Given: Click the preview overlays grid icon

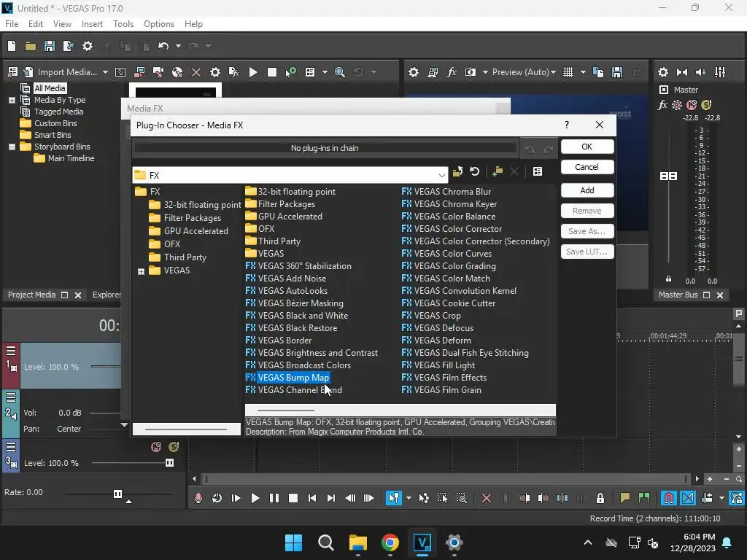Looking at the screenshot, I should pos(568,72).
